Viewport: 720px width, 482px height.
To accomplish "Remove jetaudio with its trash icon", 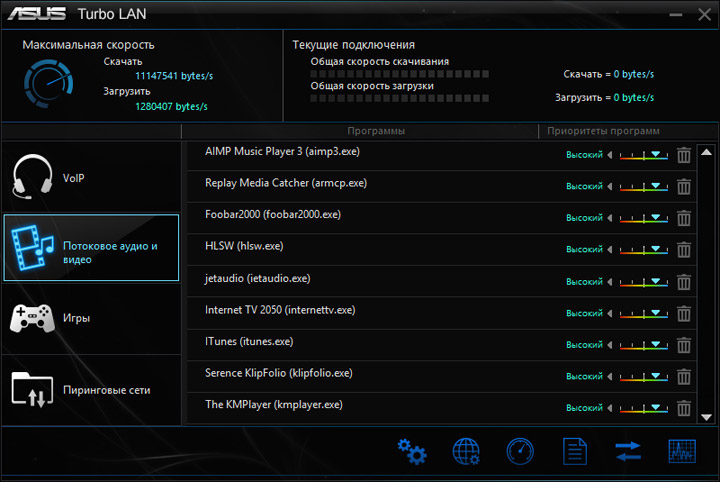I will tap(684, 282).
